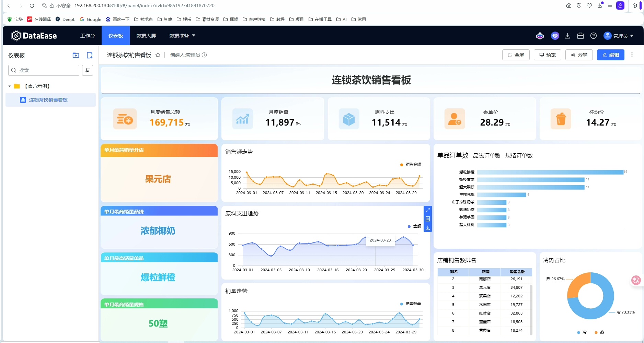Click the 编辑 button
The height and width of the screenshot is (343, 644).
(610, 55)
